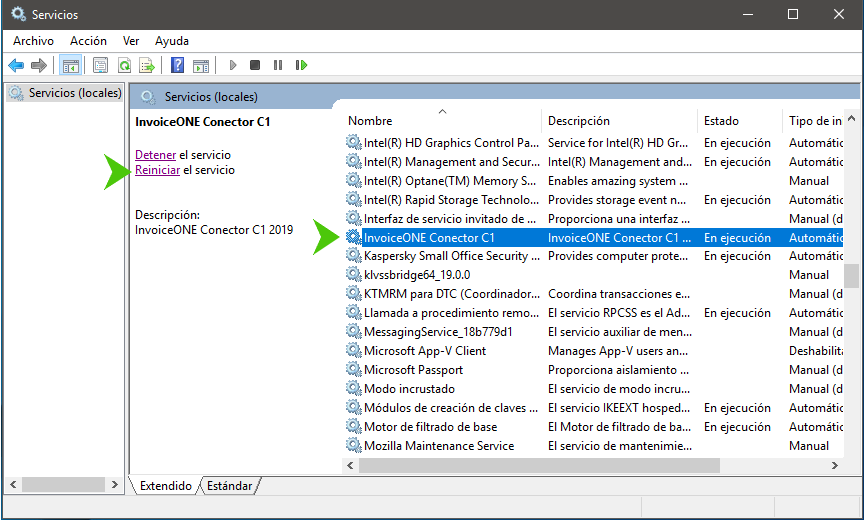Click the Servicios window title gear icon
Image resolution: width=864 pixels, height=520 pixels.
(18, 14)
